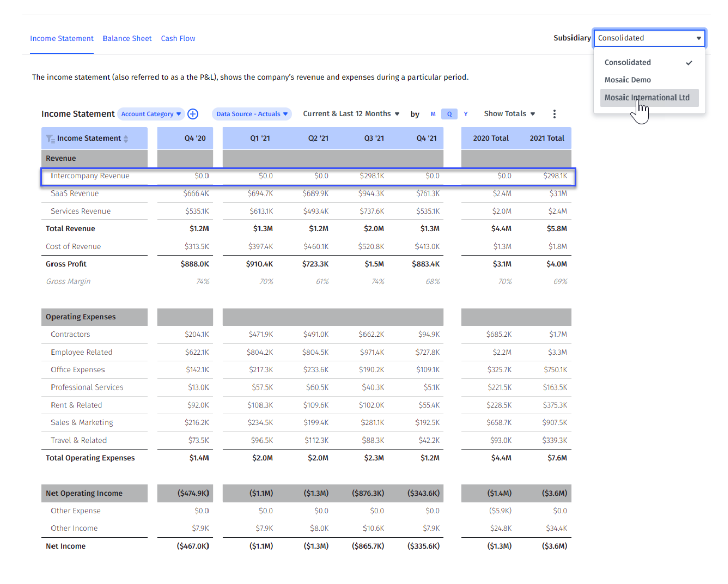The height and width of the screenshot is (584, 728).
Task: Open the three-dot options menu icon
Action: pos(554,114)
